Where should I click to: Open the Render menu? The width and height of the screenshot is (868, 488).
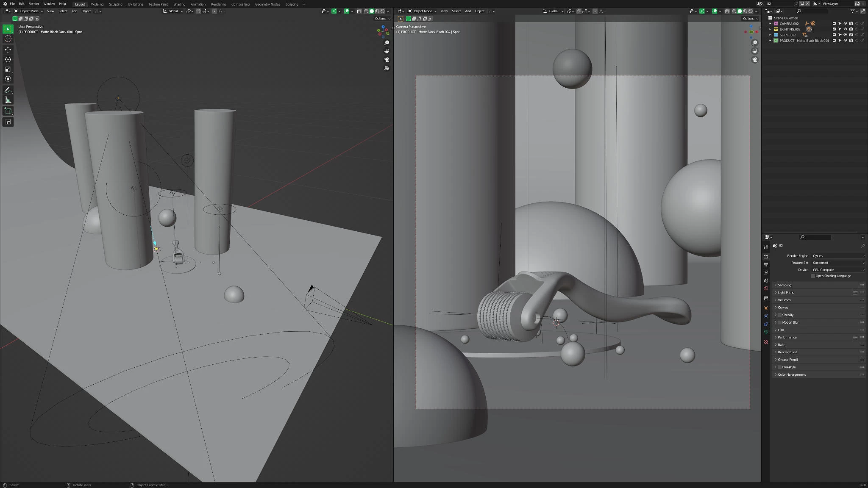33,4
